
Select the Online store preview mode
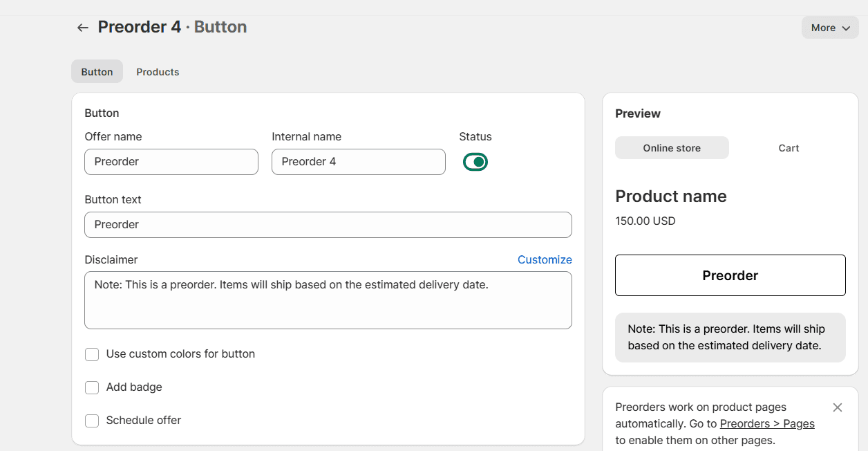coord(671,147)
